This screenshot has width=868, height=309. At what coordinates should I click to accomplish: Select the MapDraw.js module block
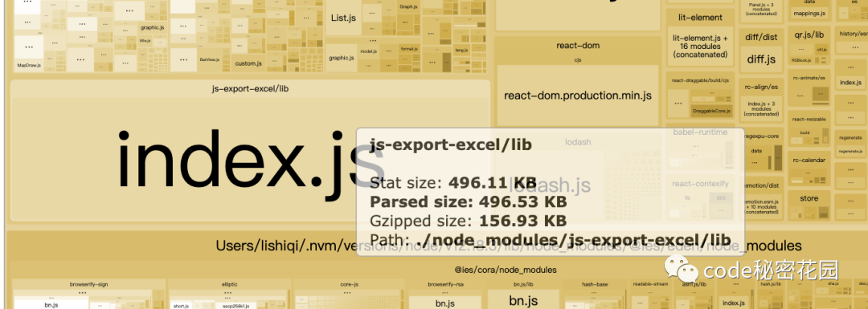(x=29, y=65)
